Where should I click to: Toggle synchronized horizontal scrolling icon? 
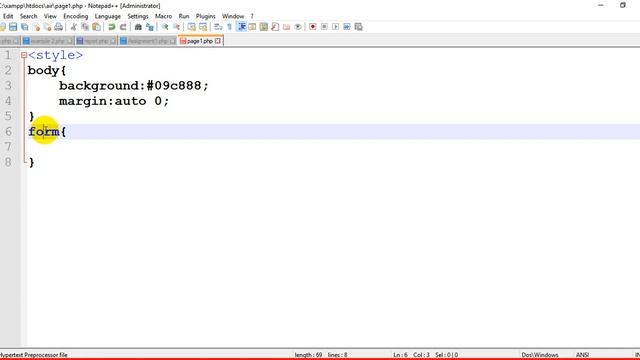tap(203, 27)
